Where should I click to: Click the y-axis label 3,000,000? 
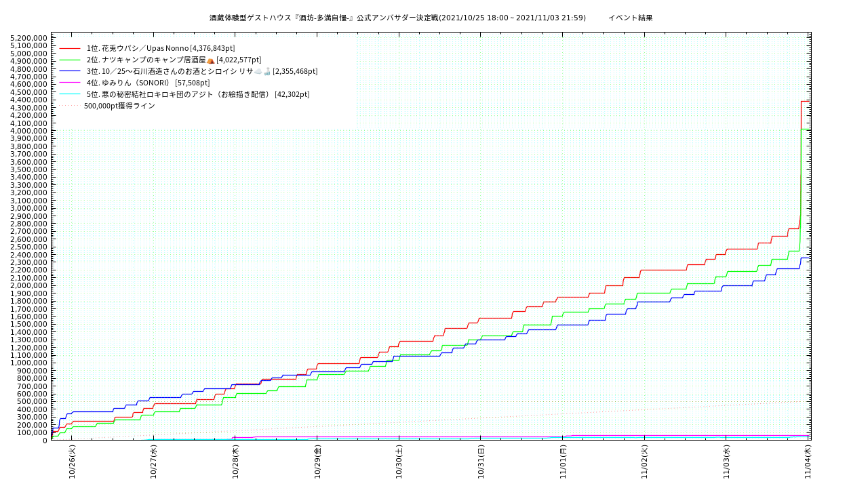click(30, 209)
